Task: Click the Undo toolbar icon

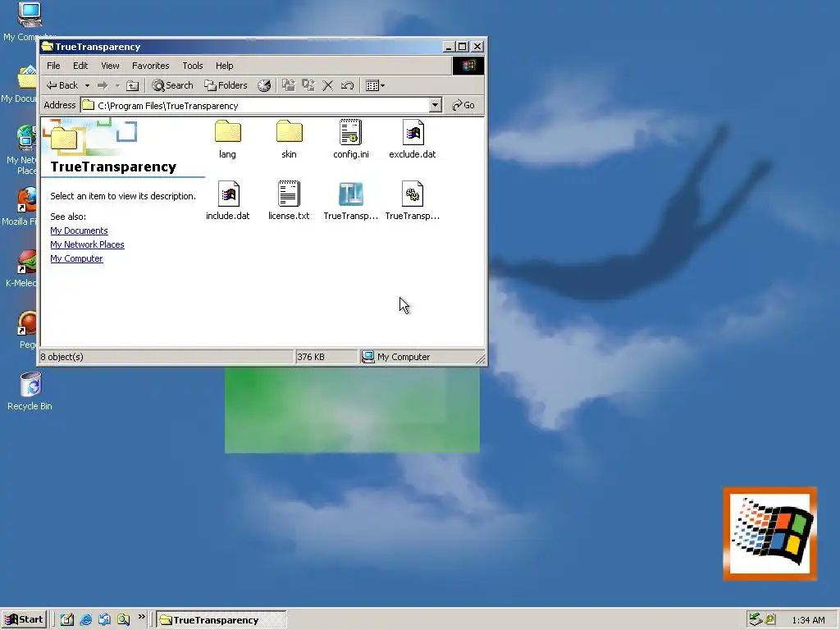Action: (x=347, y=85)
